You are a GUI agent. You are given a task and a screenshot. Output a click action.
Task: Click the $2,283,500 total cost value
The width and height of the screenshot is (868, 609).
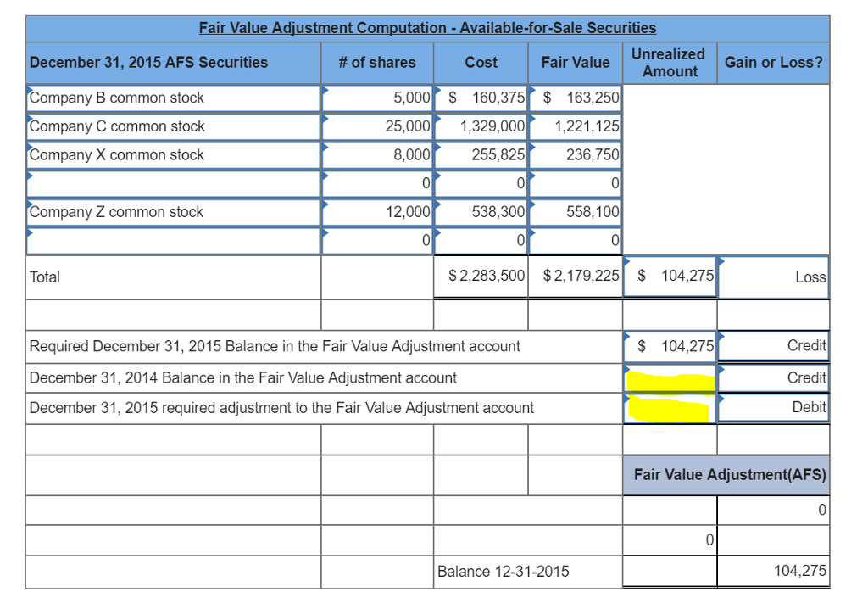487,276
